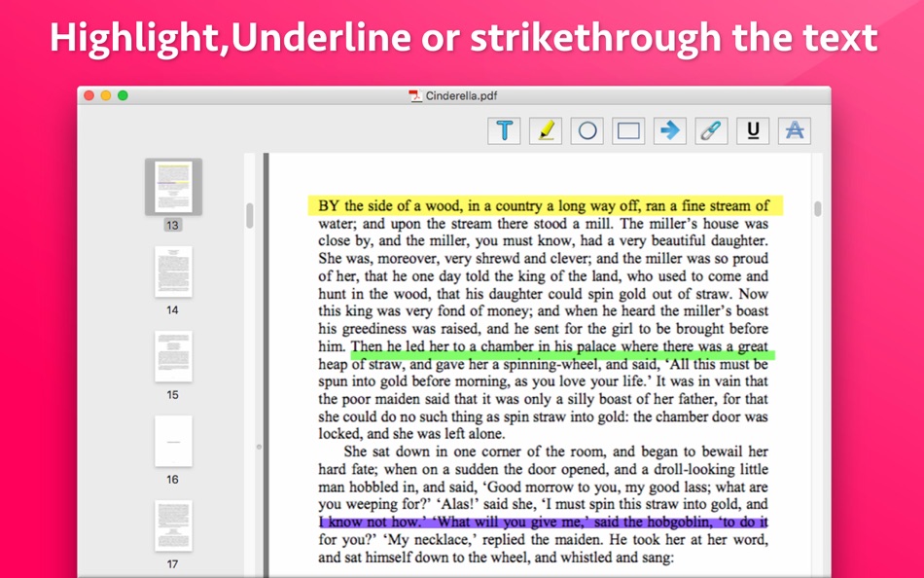Viewport: 924px width, 578px height.
Task: Open page 14 thumbnail
Action: (x=173, y=271)
